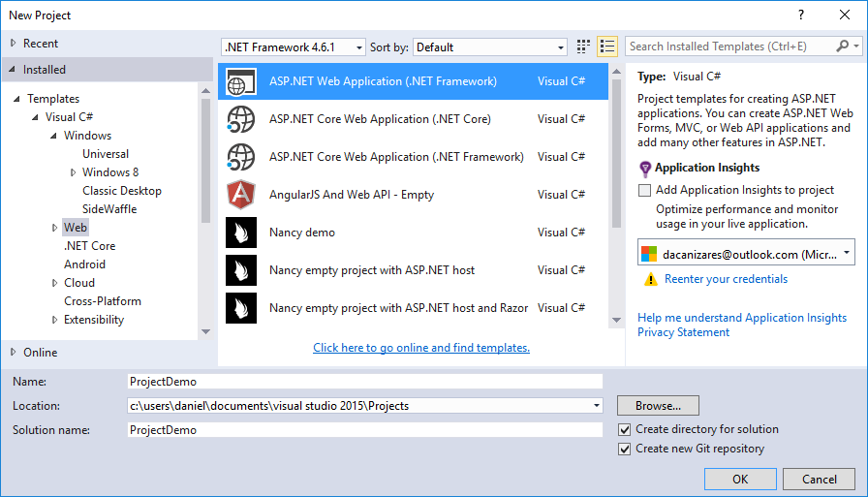Switch to medium icons list view
868x497 pixels.
(607, 47)
